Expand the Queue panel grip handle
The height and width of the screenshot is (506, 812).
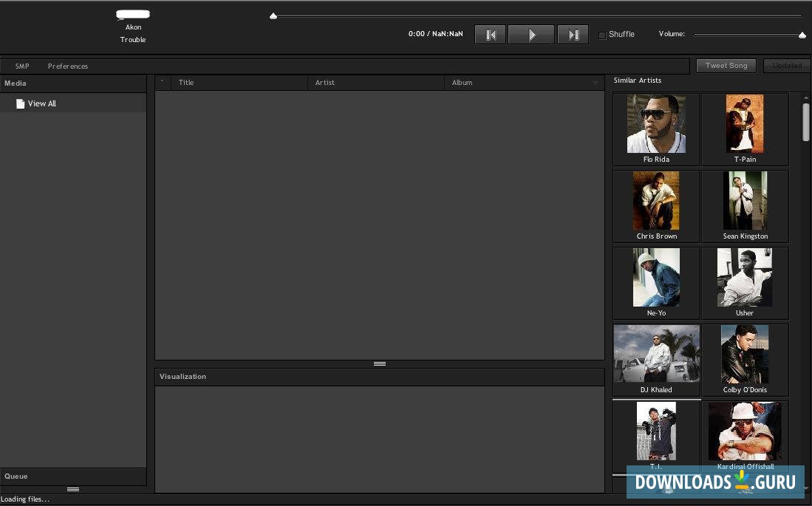click(73, 489)
